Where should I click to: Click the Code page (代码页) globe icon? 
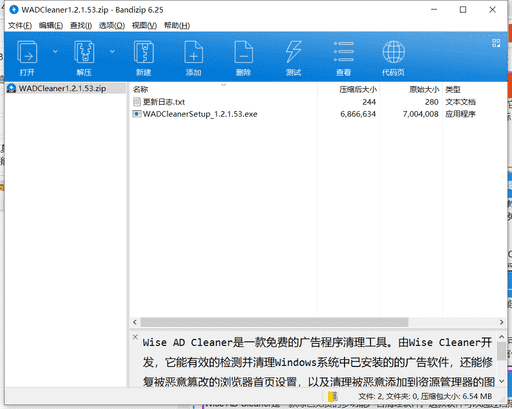(394, 52)
